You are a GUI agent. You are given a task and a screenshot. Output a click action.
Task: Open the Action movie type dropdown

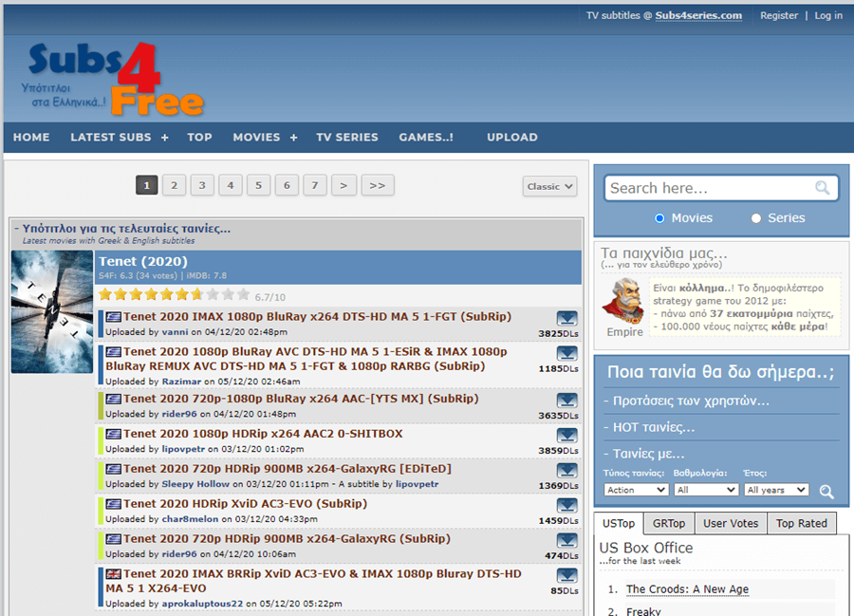click(636, 490)
